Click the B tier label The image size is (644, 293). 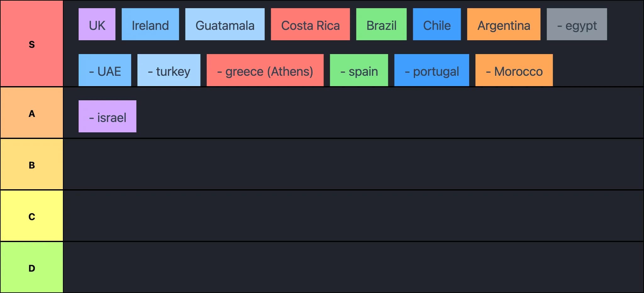tap(32, 165)
